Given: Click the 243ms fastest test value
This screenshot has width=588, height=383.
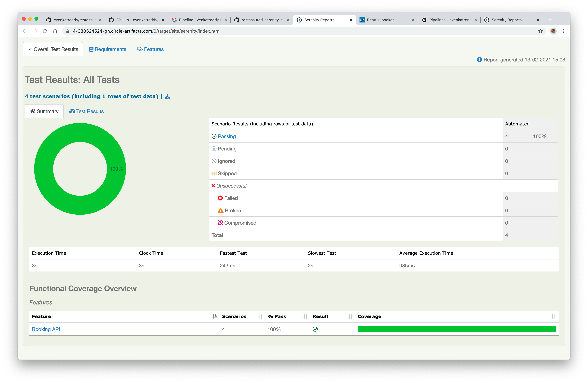Looking at the screenshot, I should [228, 266].
